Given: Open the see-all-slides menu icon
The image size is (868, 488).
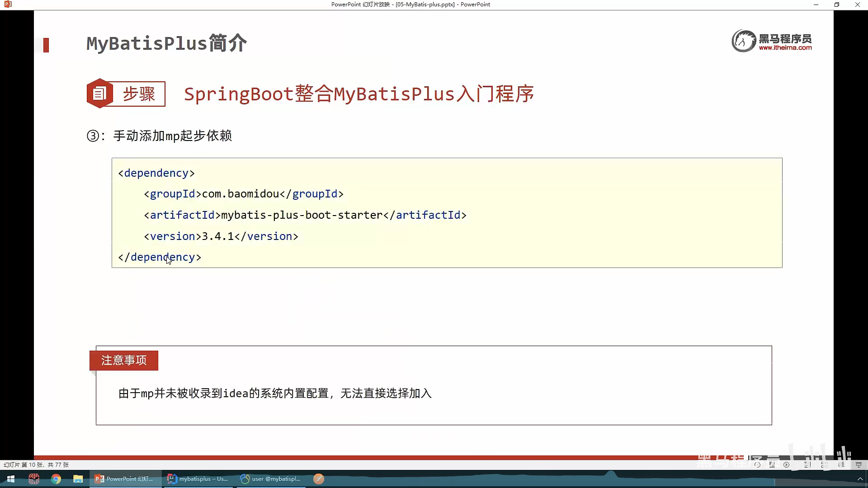Looking at the screenshot, I should coord(772,465).
